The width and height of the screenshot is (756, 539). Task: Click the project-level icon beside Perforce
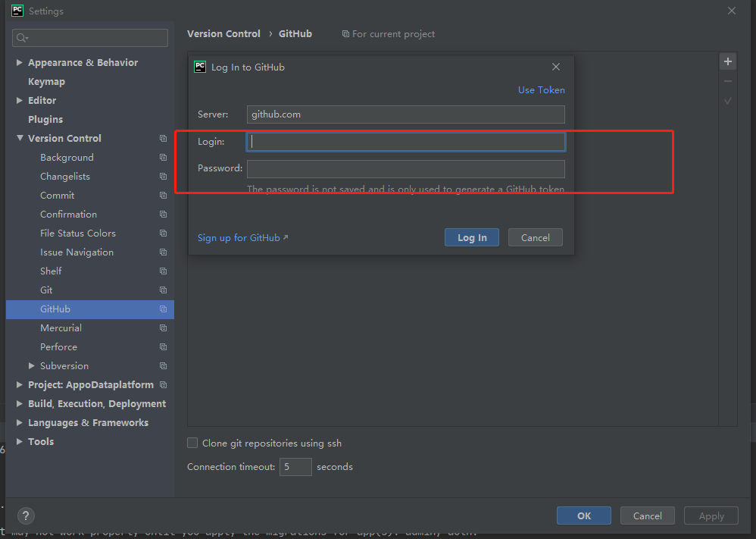click(164, 347)
